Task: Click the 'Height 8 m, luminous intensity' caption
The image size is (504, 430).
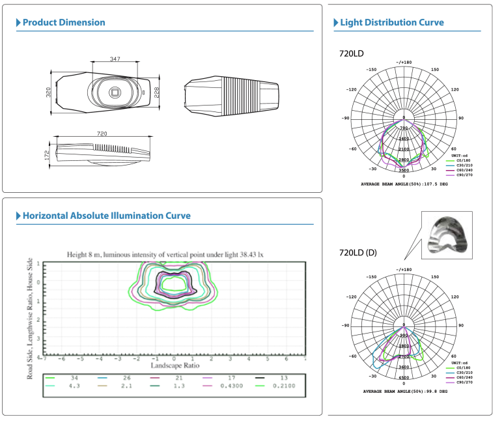Action: point(165,255)
